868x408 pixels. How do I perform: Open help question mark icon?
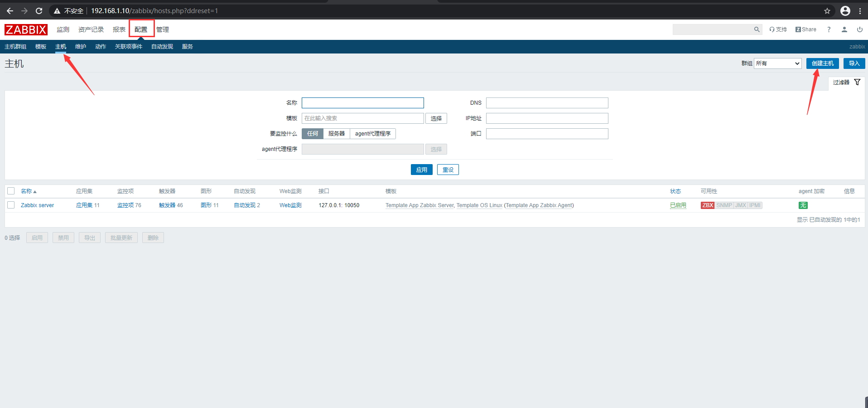point(829,29)
